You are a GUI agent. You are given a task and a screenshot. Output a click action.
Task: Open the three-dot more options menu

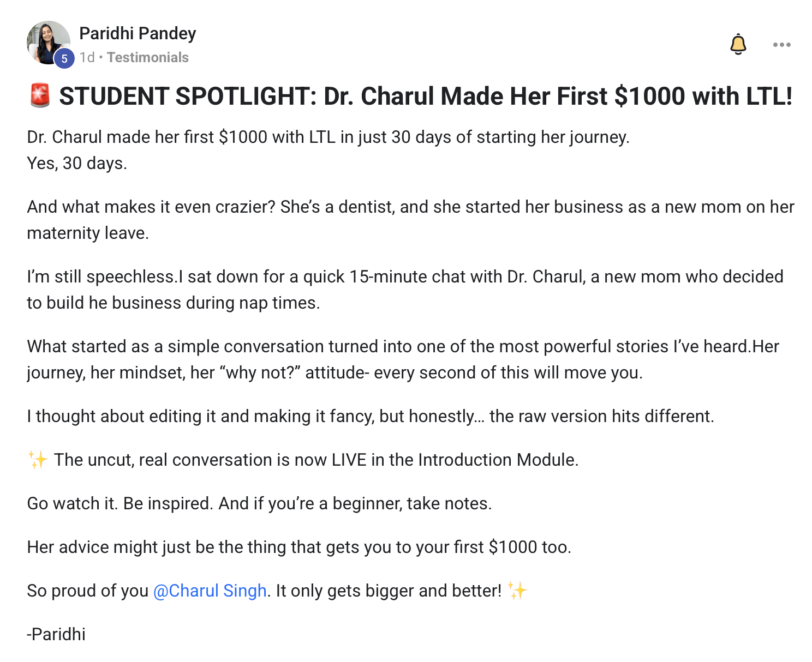781,45
